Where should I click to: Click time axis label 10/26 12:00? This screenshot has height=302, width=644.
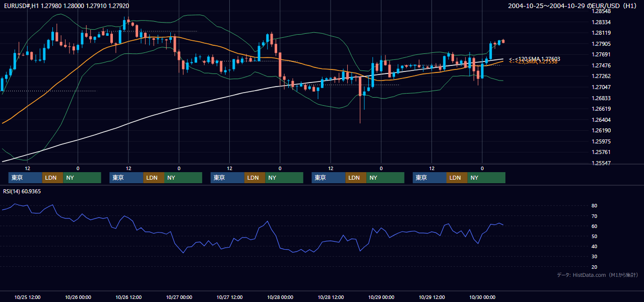pyautogui.click(x=128, y=297)
